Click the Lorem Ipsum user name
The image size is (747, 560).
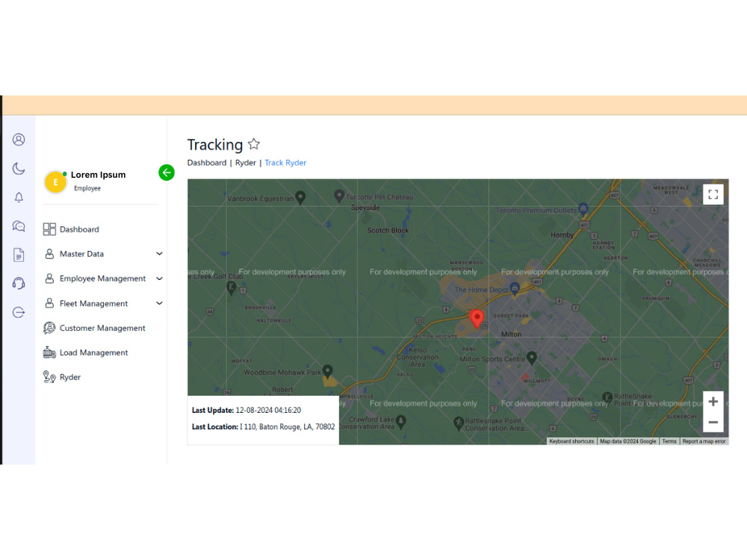[x=98, y=175]
